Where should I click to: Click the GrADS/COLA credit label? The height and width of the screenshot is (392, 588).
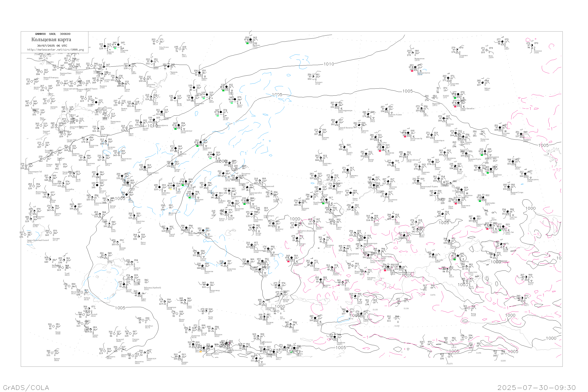click(26, 387)
